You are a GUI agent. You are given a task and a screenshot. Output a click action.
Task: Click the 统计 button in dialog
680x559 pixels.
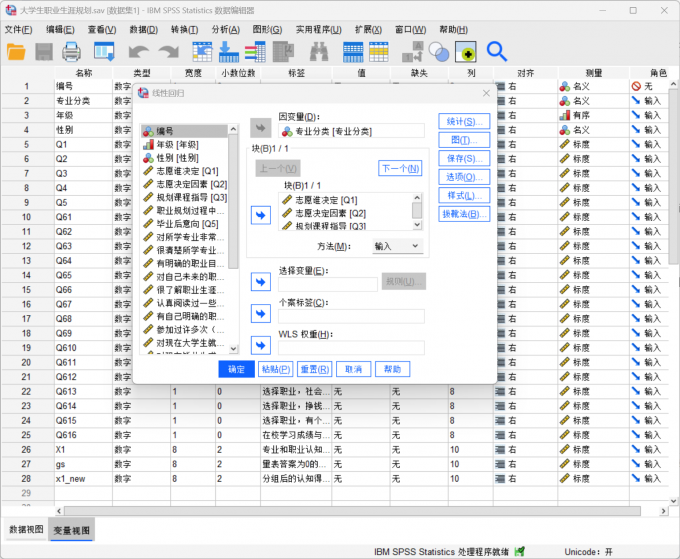tap(463, 121)
